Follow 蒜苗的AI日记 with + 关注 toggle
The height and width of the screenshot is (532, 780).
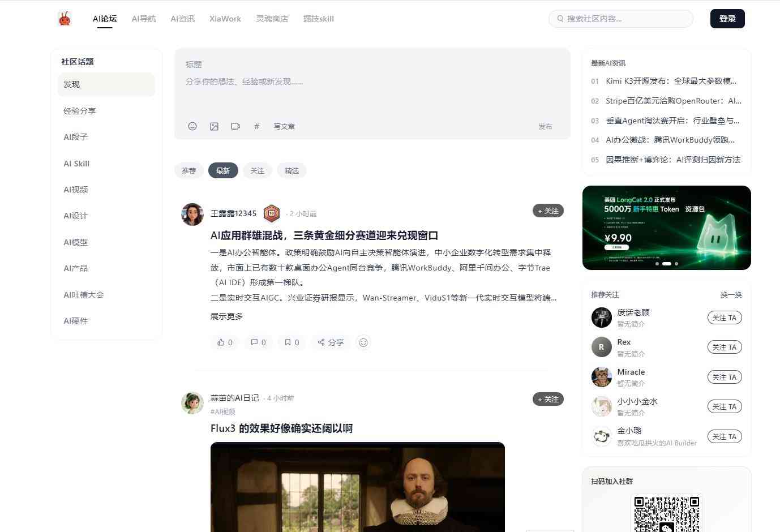click(x=548, y=399)
